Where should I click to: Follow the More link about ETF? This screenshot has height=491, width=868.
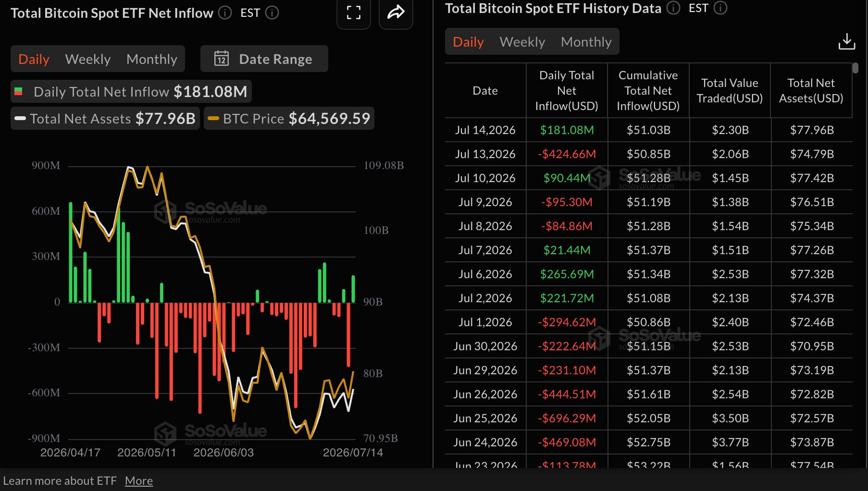click(139, 481)
